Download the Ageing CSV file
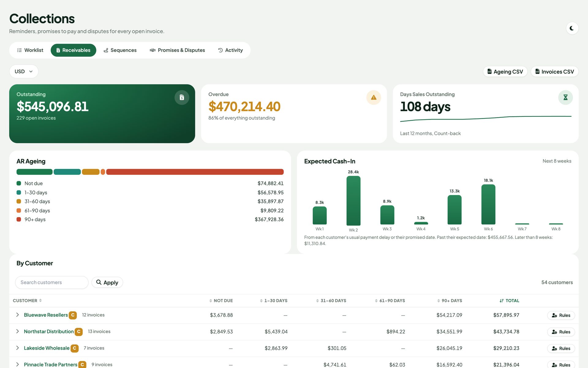Screen dimensions: 588x368 [x=505, y=71]
